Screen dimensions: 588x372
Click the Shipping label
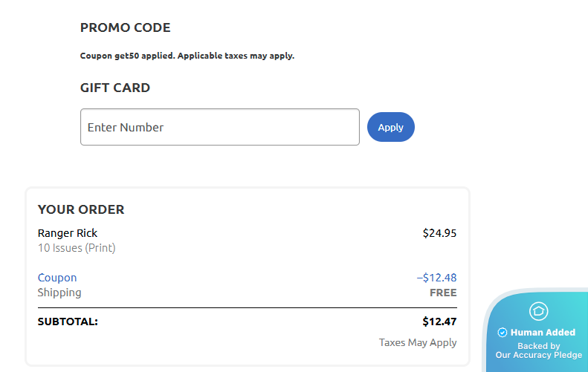[x=59, y=293]
